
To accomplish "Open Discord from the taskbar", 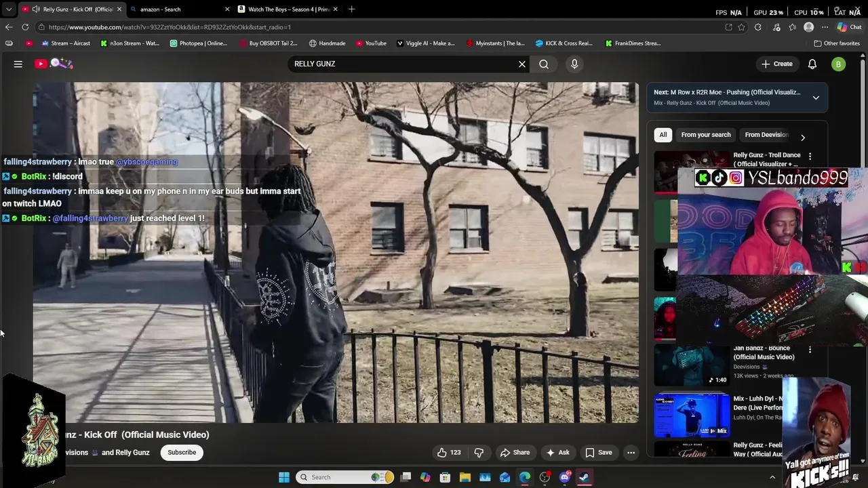I will [565, 477].
